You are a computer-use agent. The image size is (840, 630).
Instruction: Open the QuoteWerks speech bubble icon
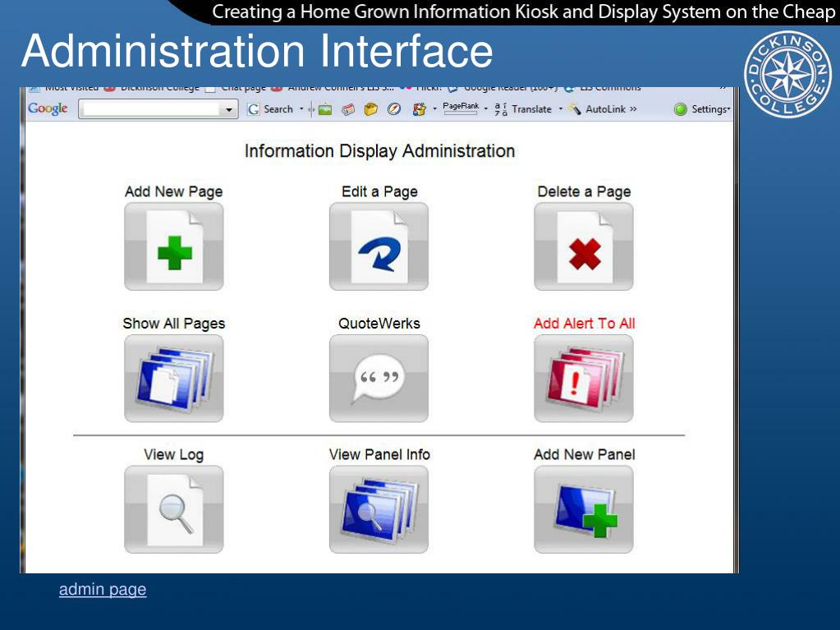(x=379, y=378)
